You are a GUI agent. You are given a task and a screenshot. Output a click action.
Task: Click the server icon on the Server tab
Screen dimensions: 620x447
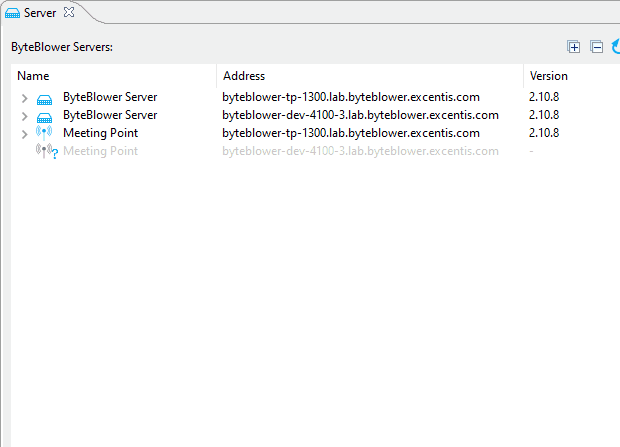pyautogui.click(x=12, y=13)
